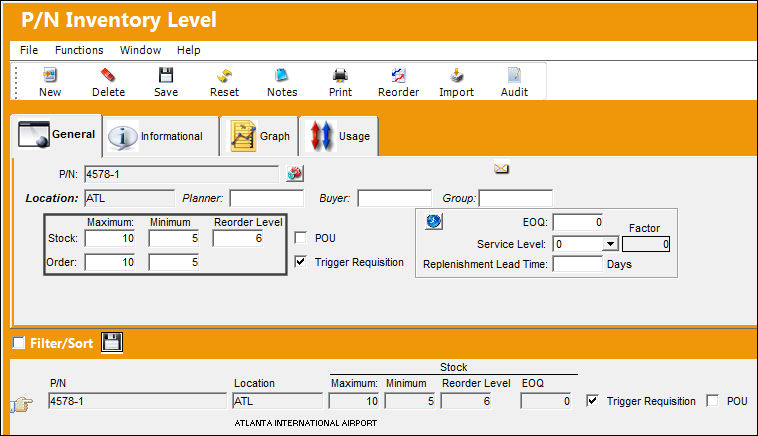Screen dimensions: 758x436
Task: Click the Order Minimum field
Action: tap(174, 262)
